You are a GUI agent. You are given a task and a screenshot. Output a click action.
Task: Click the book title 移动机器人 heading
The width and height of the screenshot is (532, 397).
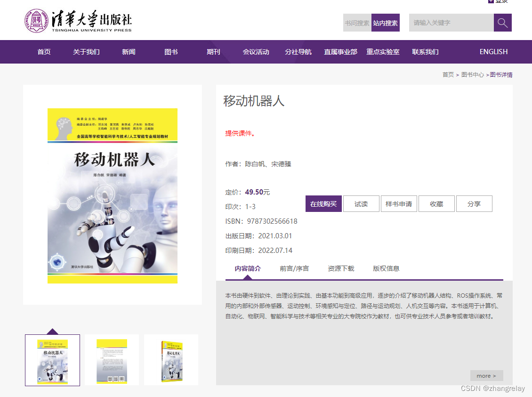tap(254, 101)
